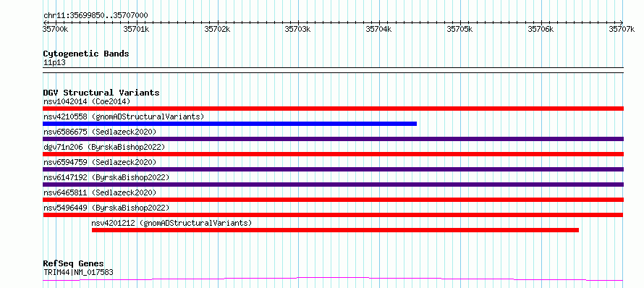
Task: Click the 35700k ruler tick label
Action: 56,29
